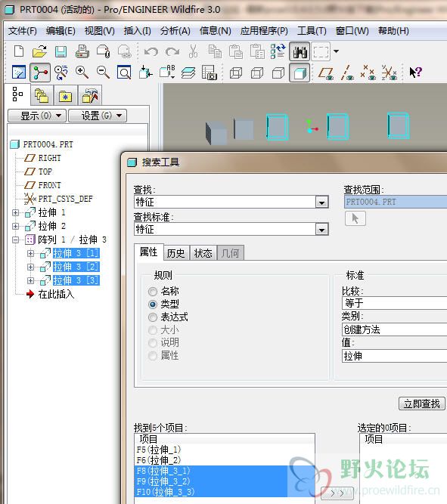447x504 pixels.
Task: Click the Redo arrow icon
Action: click(x=172, y=51)
